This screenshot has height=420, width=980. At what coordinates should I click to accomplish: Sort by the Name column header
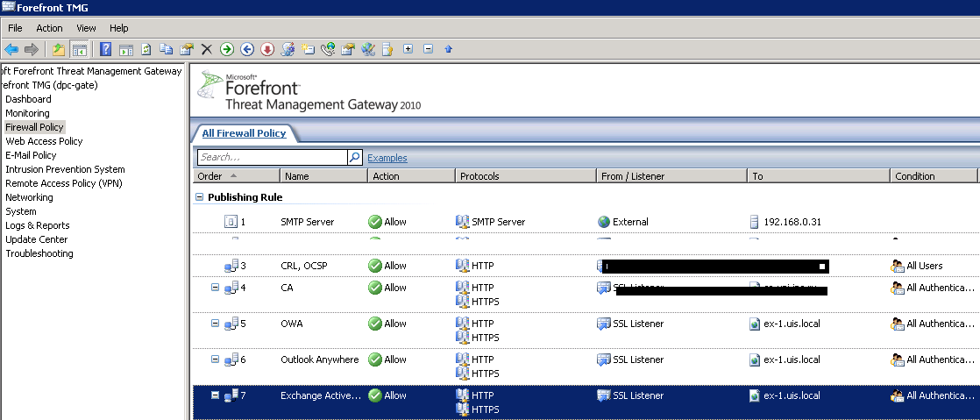[x=323, y=176]
